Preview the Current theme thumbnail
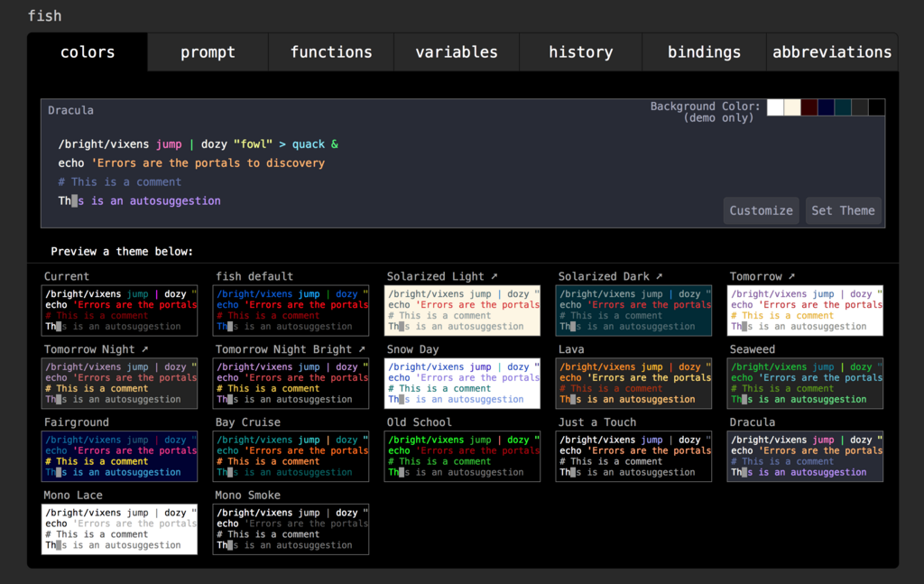 (120, 311)
